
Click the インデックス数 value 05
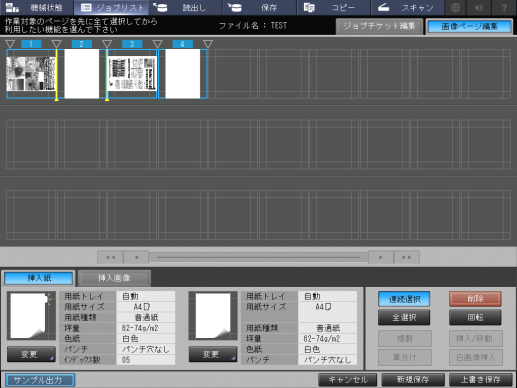146,360
